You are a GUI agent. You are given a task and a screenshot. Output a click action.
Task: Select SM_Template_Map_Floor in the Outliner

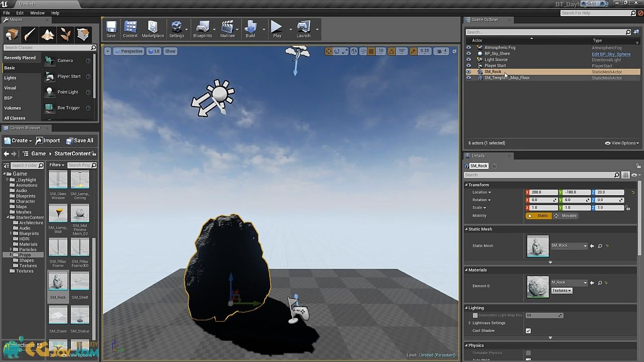507,78
